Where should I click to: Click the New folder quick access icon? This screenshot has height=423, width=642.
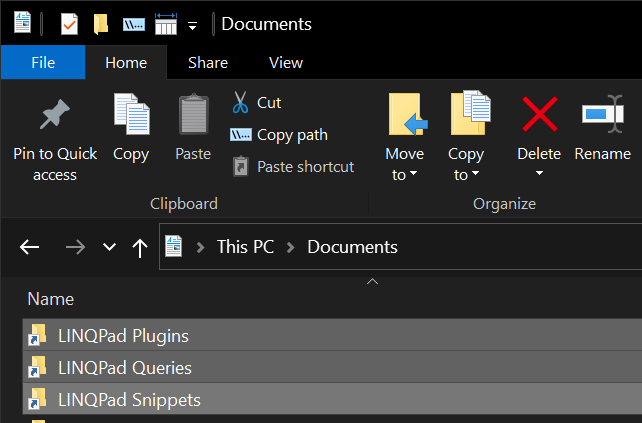click(x=101, y=24)
